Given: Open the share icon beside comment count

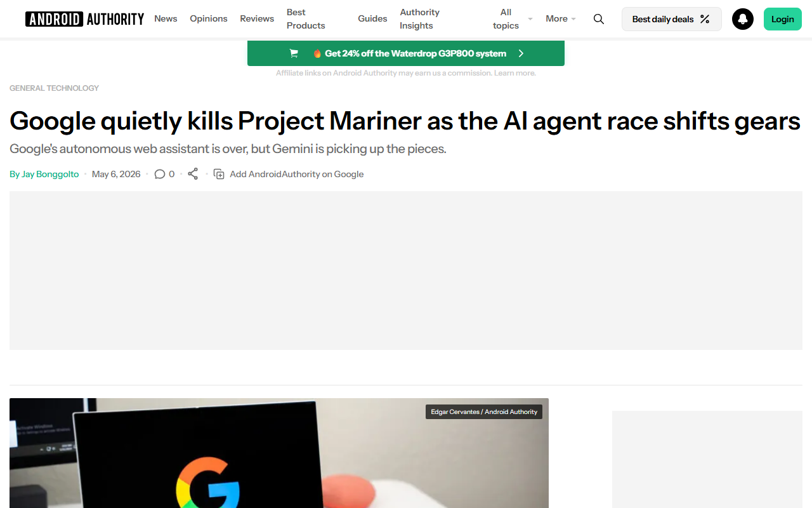Looking at the screenshot, I should pyautogui.click(x=193, y=174).
